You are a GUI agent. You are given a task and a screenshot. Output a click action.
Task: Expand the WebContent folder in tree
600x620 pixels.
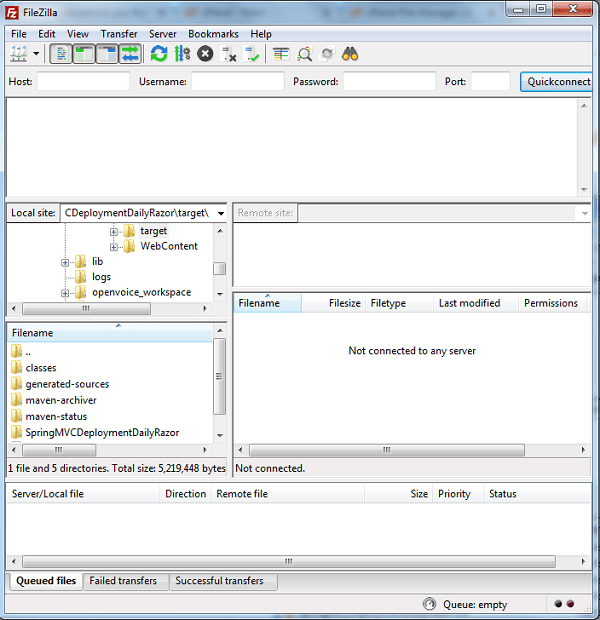pyautogui.click(x=114, y=247)
